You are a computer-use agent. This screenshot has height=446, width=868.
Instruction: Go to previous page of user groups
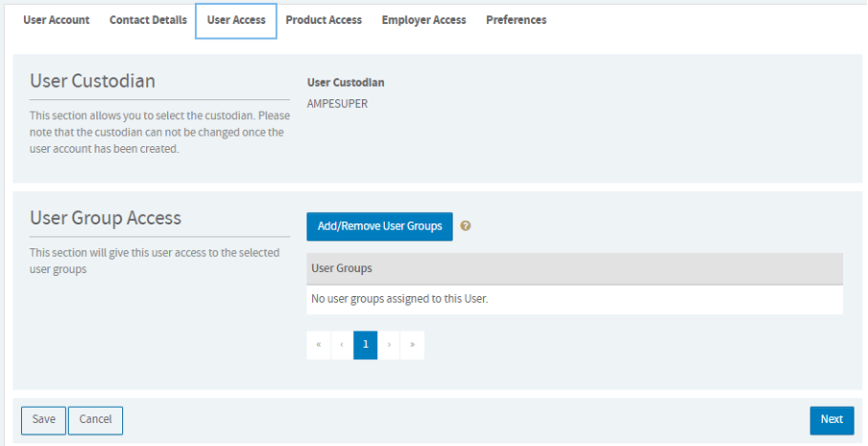342,345
